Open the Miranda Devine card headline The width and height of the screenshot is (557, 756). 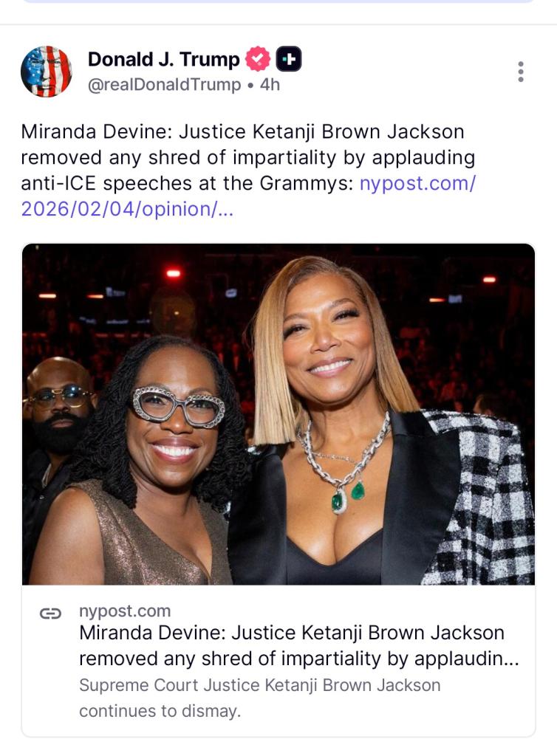298,645
